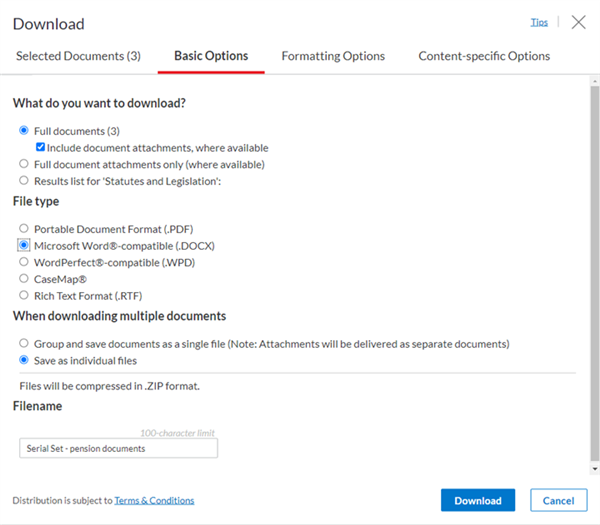The width and height of the screenshot is (600, 525).
Task: Switch to the Formatting Options tab
Action: pos(333,56)
